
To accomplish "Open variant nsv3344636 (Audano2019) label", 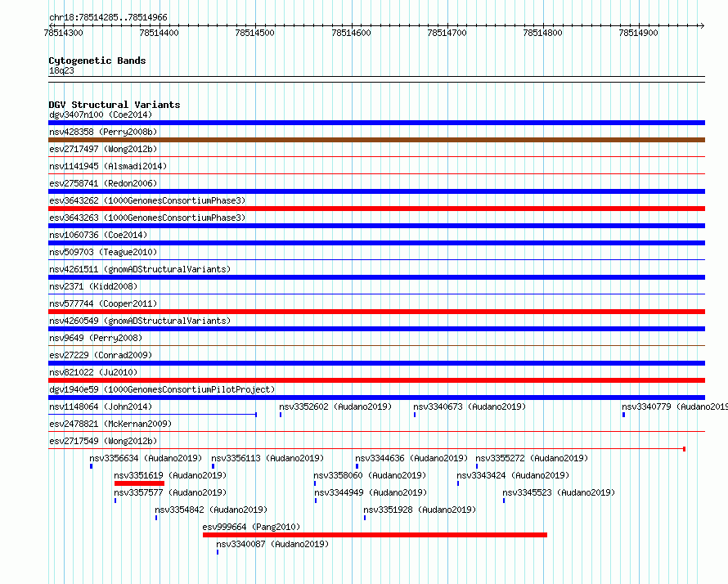I will [411, 458].
